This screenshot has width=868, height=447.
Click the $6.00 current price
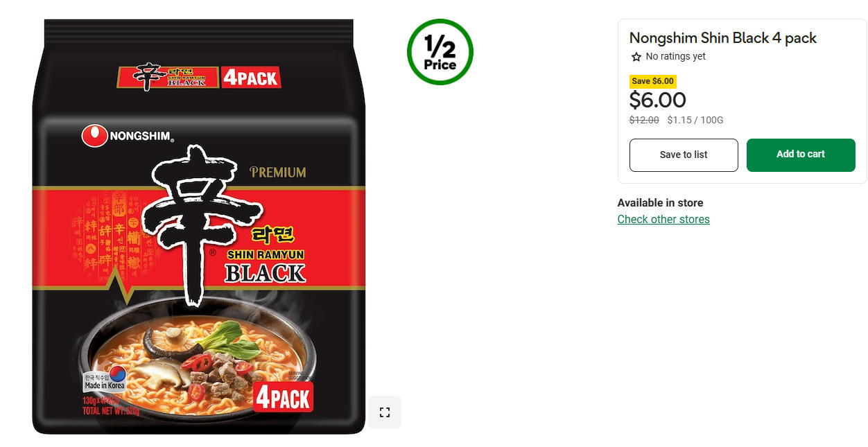(x=657, y=100)
